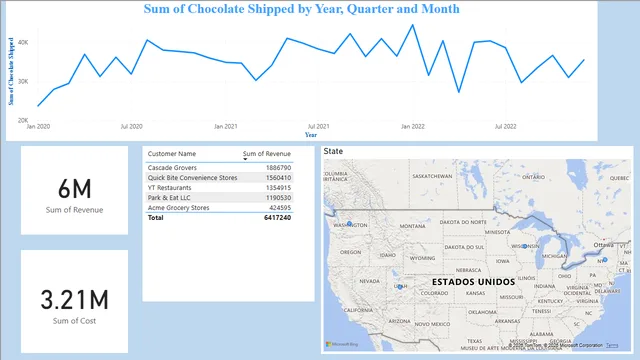Click the ESTADOS UNIDOS map label

tap(473, 282)
